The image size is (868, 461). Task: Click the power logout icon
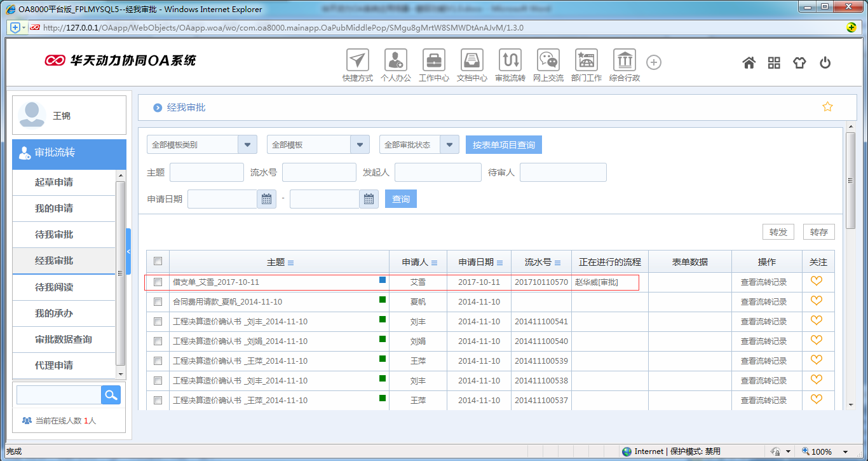pyautogui.click(x=825, y=62)
